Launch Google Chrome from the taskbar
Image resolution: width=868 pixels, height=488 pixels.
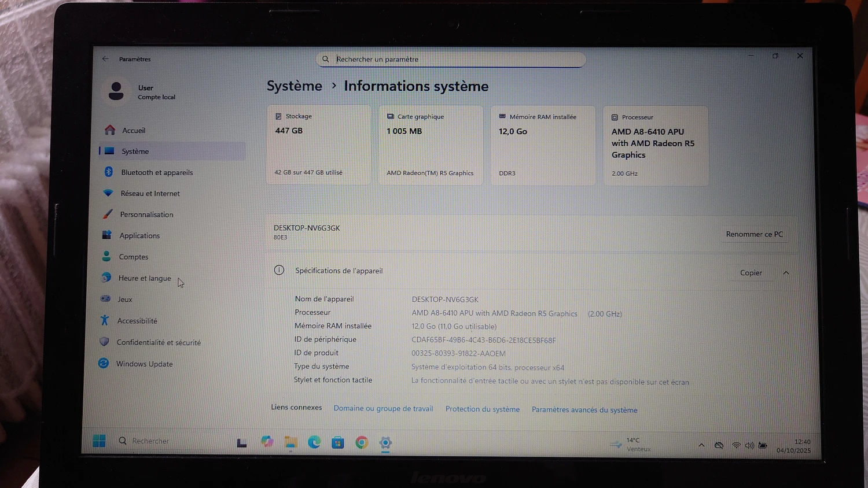(362, 443)
